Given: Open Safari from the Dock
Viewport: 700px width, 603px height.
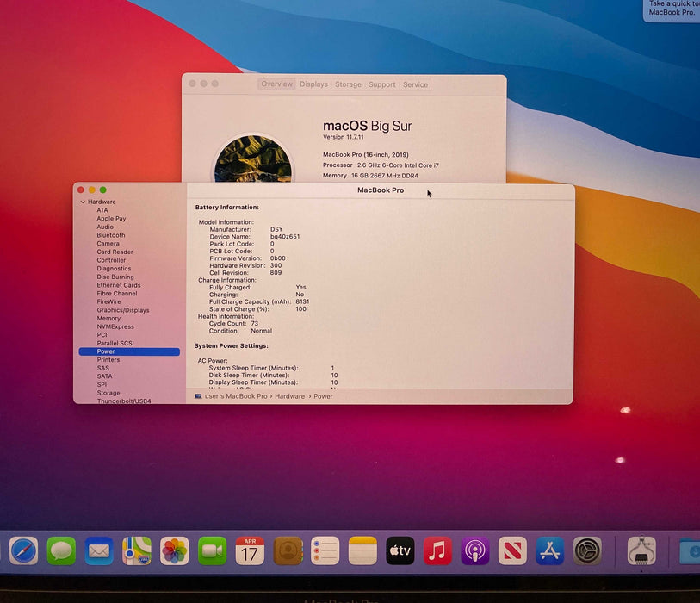Looking at the screenshot, I should click(x=23, y=550).
